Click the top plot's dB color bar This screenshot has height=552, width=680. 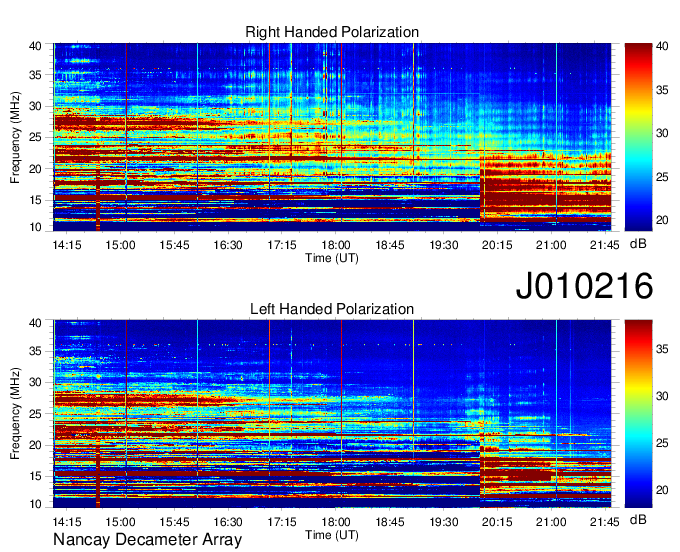click(x=638, y=137)
